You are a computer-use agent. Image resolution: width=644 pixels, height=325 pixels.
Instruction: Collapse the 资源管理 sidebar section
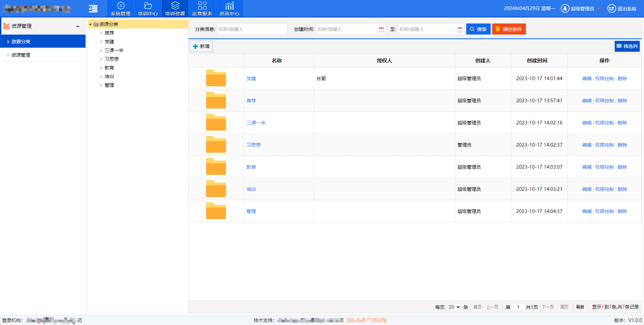click(x=78, y=26)
